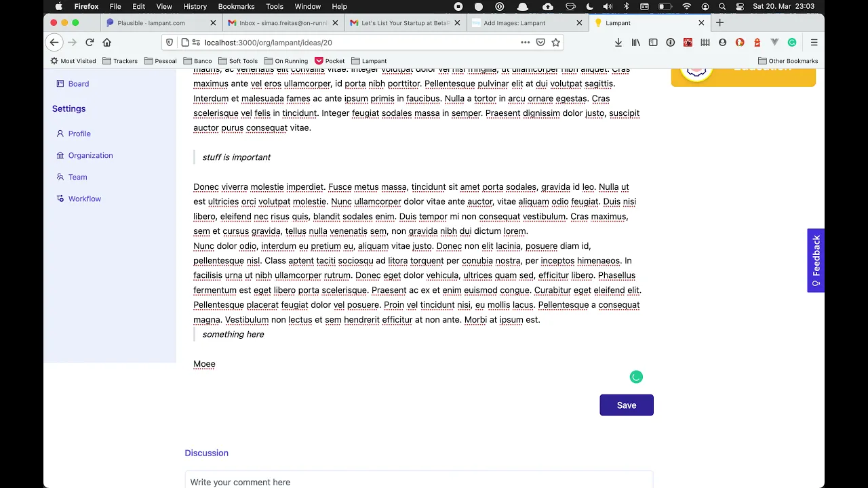Screen dimensions: 868x488
Task: Click the Profile person icon
Action: coord(60,134)
